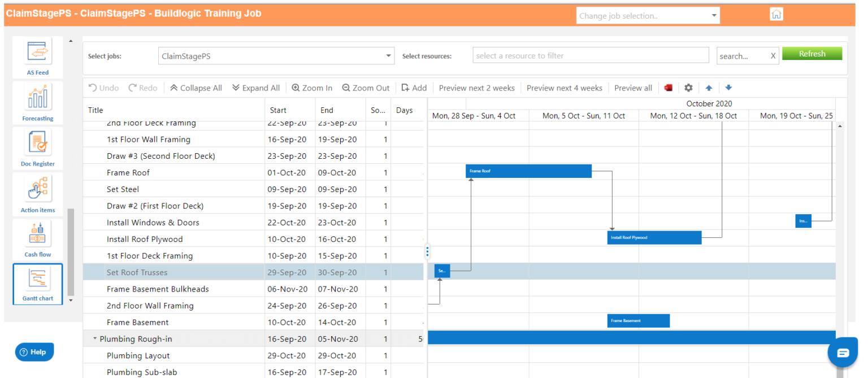The width and height of the screenshot is (868, 378).
Task: Collapse the Plumbing Rough-in group
Action: (94, 338)
